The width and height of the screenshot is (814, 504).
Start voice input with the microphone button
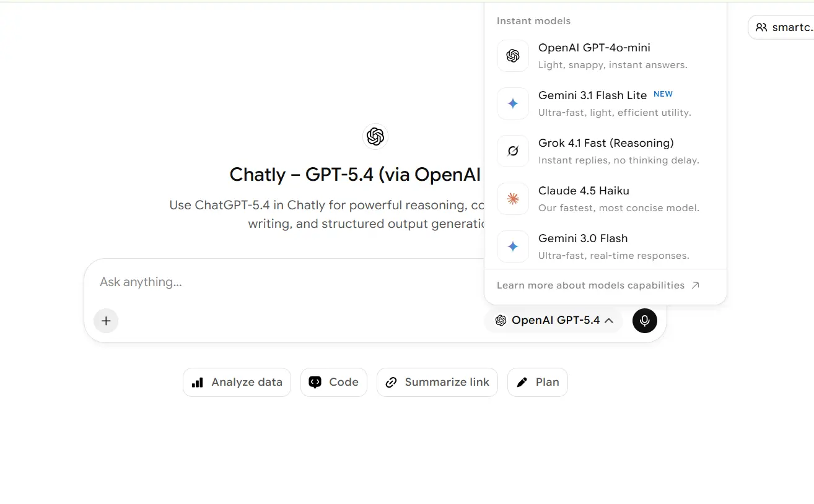tap(644, 320)
